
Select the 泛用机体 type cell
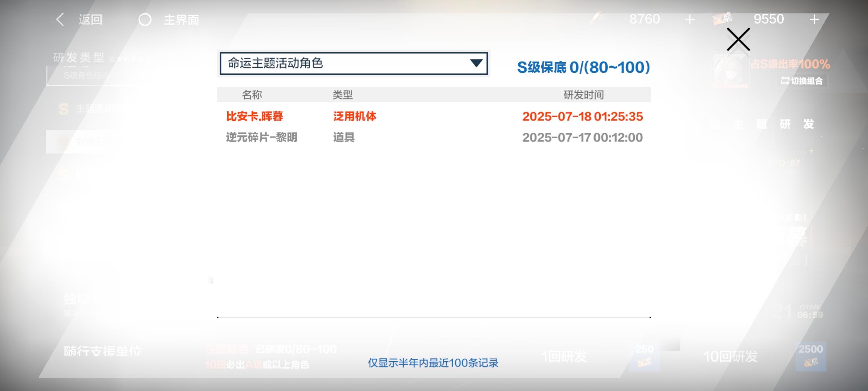(x=354, y=116)
